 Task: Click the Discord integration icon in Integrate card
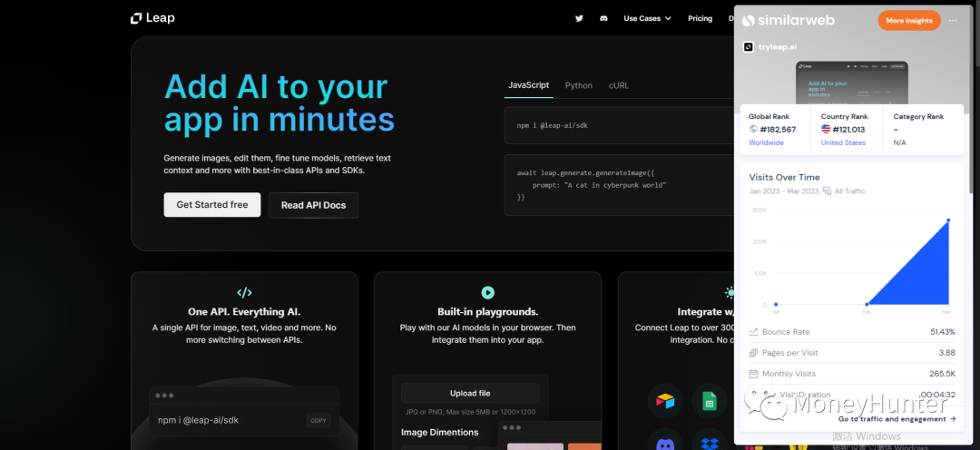(665, 443)
